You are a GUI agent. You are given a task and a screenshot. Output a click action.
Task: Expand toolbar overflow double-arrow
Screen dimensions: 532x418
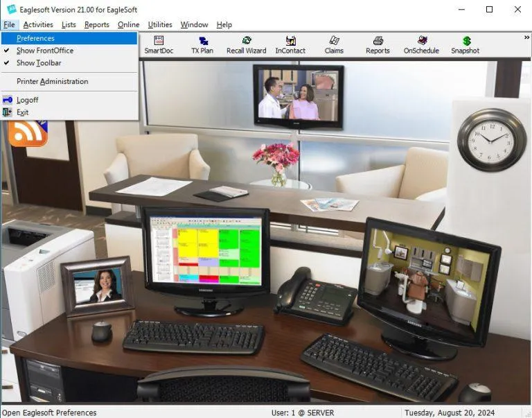point(526,37)
